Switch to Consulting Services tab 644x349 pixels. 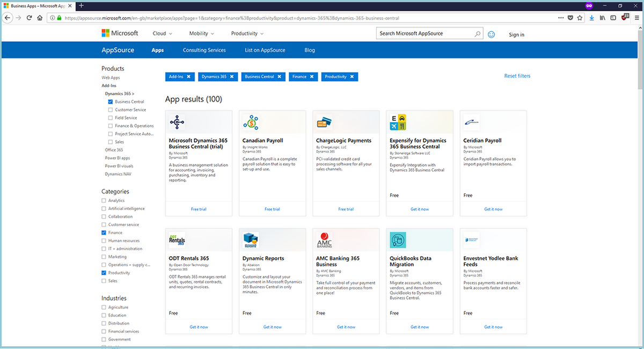click(204, 50)
